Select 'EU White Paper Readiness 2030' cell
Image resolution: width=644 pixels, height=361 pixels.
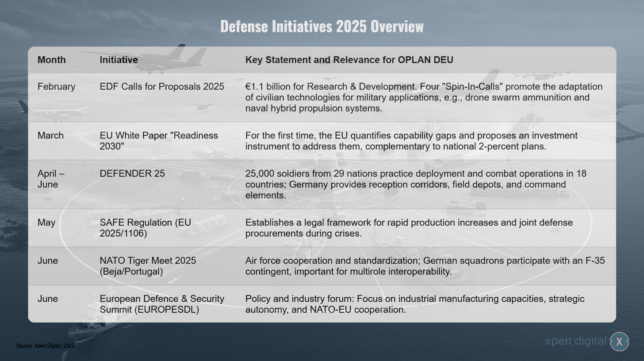point(159,141)
